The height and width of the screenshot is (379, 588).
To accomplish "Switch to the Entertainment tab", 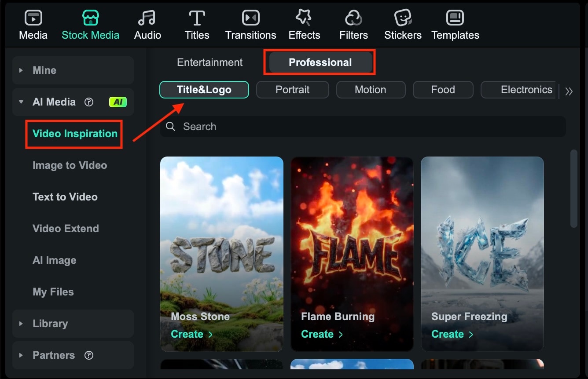I will point(210,62).
